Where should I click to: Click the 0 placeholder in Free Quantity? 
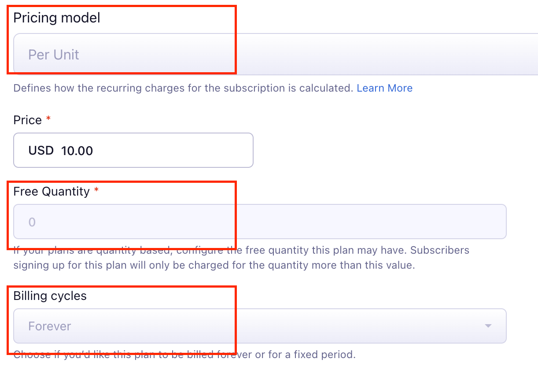(x=32, y=222)
